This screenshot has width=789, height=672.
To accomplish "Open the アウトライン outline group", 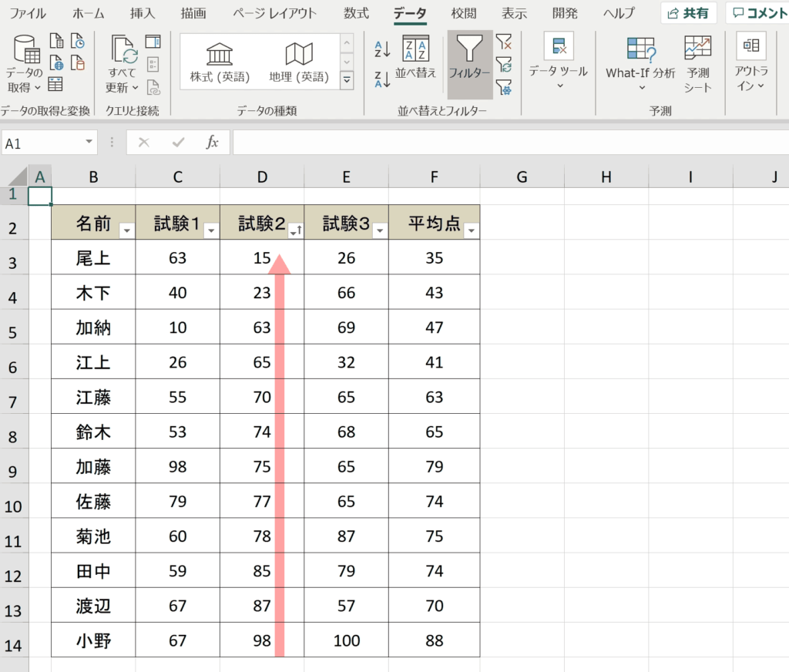I will tap(751, 62).
